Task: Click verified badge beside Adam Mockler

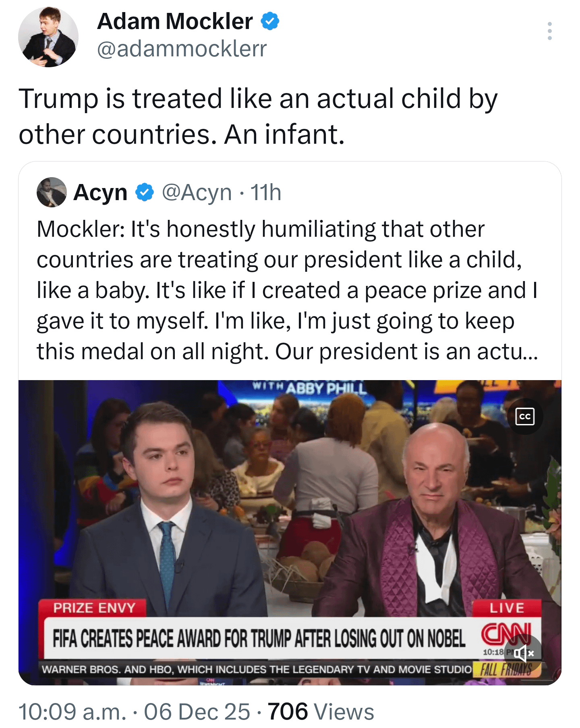Action: 270,21
